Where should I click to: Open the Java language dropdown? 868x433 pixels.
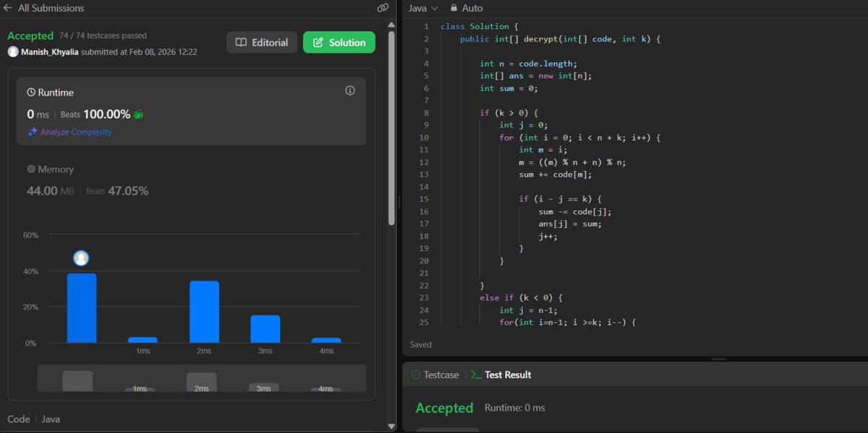423,8
